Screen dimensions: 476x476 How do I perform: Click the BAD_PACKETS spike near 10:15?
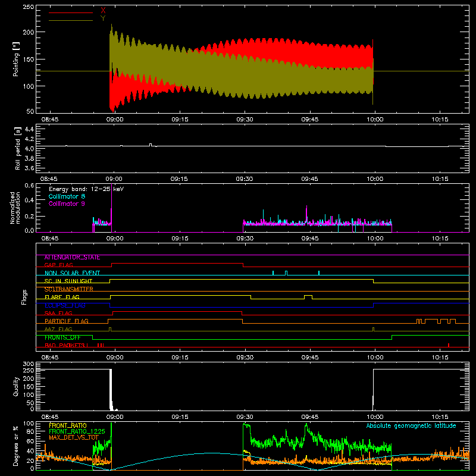click(x=449, y=345)
